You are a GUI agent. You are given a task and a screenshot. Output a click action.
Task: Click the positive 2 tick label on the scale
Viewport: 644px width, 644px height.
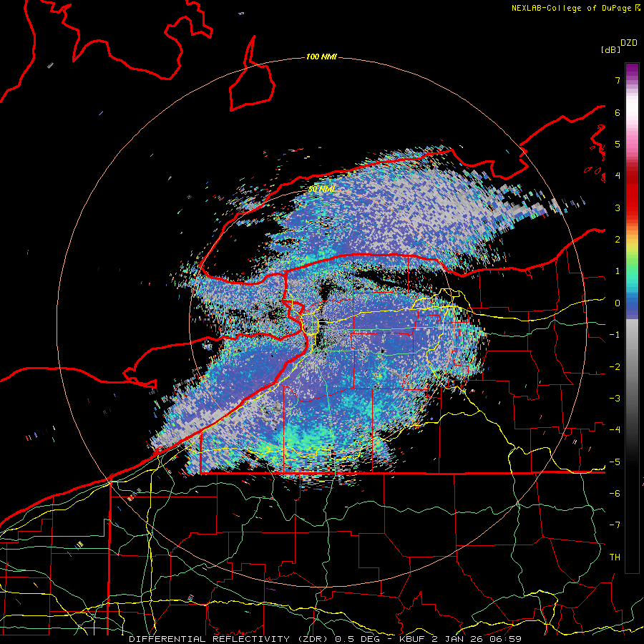click(618, 240)
